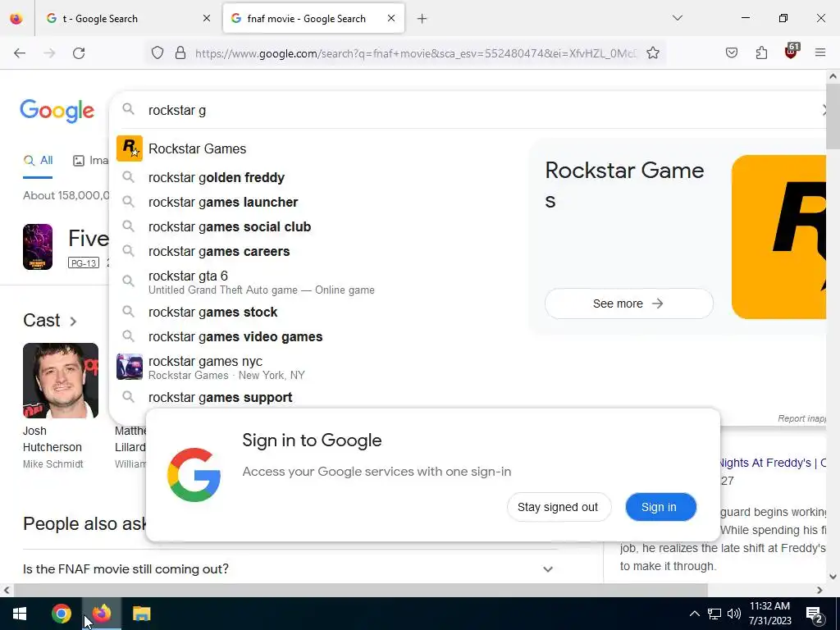Image resolution: width=840 pixels, height=630 pixels.
Task: Launch Chrome from the taskbar
Action: (61, 614)
